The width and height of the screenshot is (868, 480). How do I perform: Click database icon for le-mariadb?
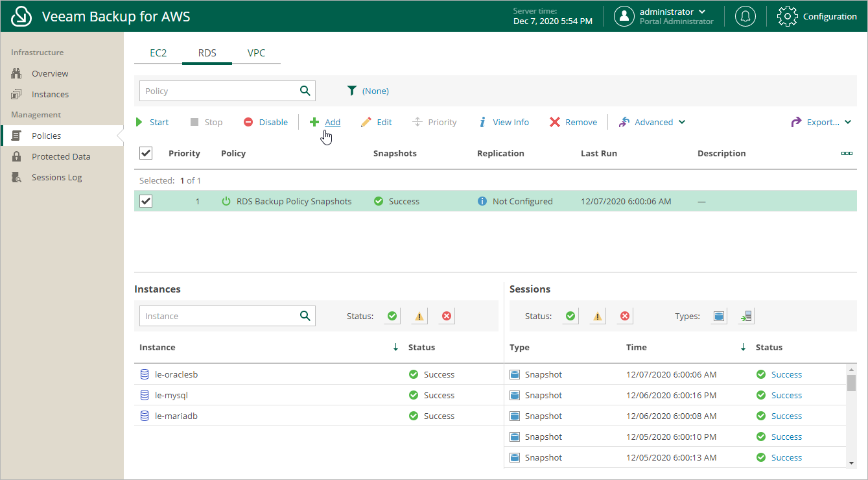(145, 416)
